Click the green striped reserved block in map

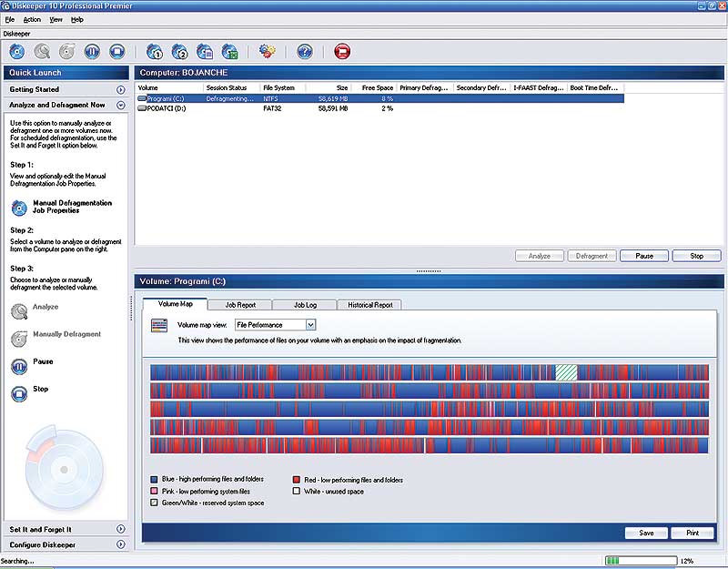pyautogui.click(x=566, y=372)
